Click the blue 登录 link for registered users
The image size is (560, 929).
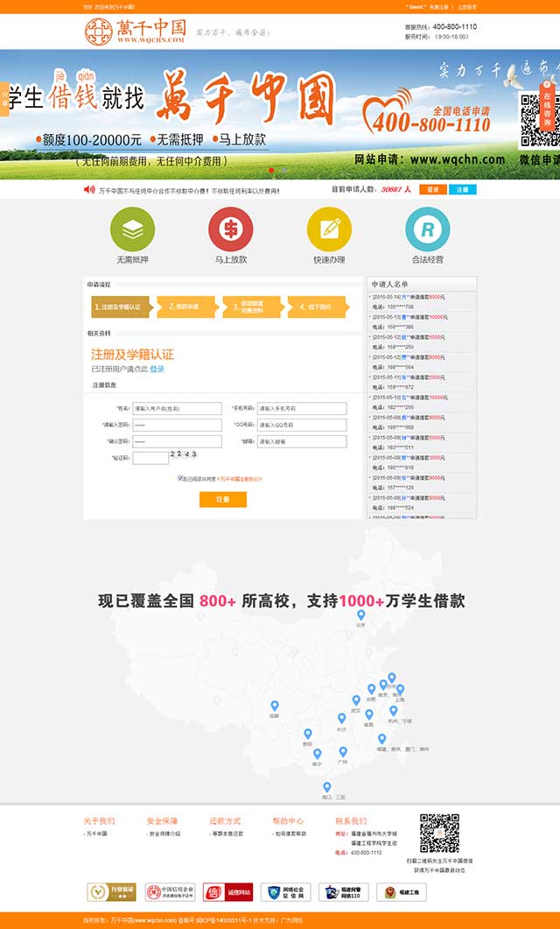point(157,369)
